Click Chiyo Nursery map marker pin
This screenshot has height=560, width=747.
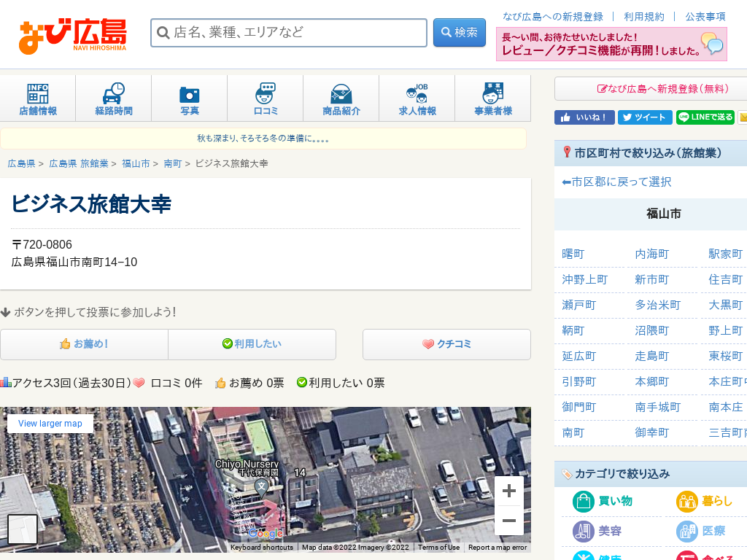coord(261,487)
